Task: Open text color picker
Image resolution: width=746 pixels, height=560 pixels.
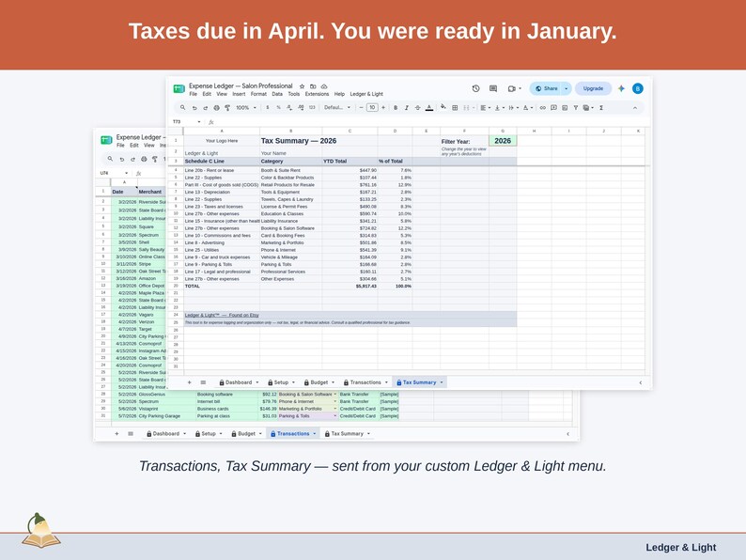Action: pos(429,107)
